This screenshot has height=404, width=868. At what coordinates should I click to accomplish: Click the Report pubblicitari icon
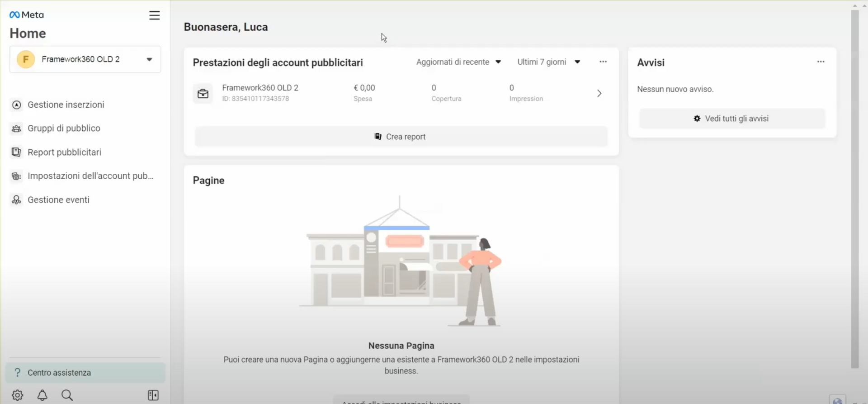point(17,152)
